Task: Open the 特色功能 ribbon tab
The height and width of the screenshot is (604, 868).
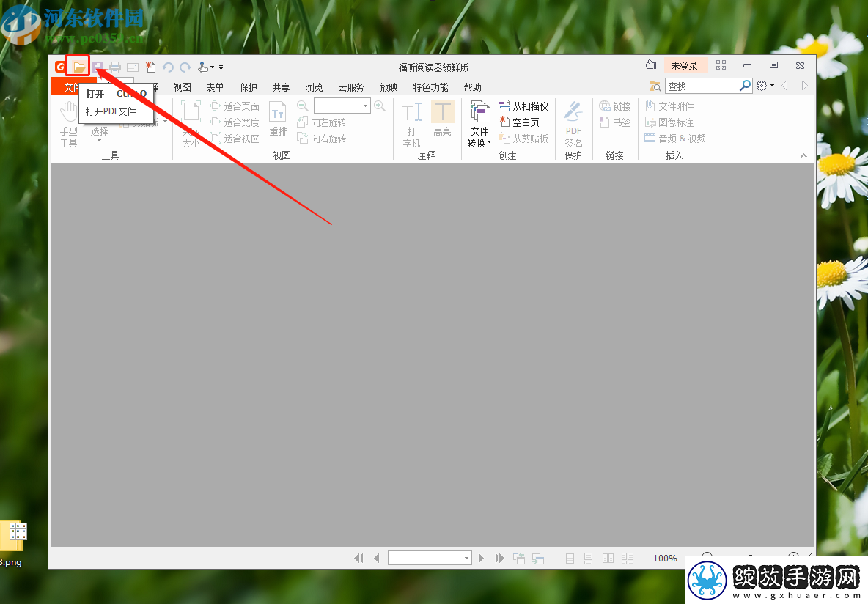Action: click(430, 87)
